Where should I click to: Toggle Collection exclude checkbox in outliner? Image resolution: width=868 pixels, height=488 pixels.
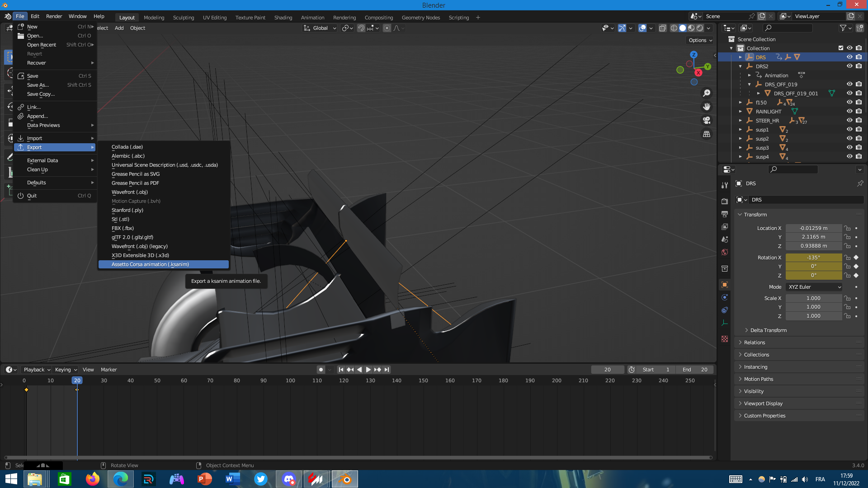tap(841, 48)
